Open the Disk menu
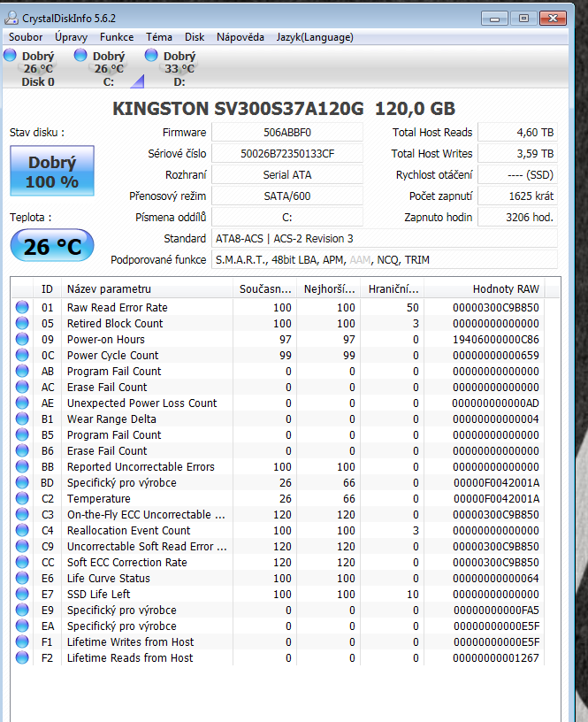The width and height of the screenshot is (588, 722). 195,37
